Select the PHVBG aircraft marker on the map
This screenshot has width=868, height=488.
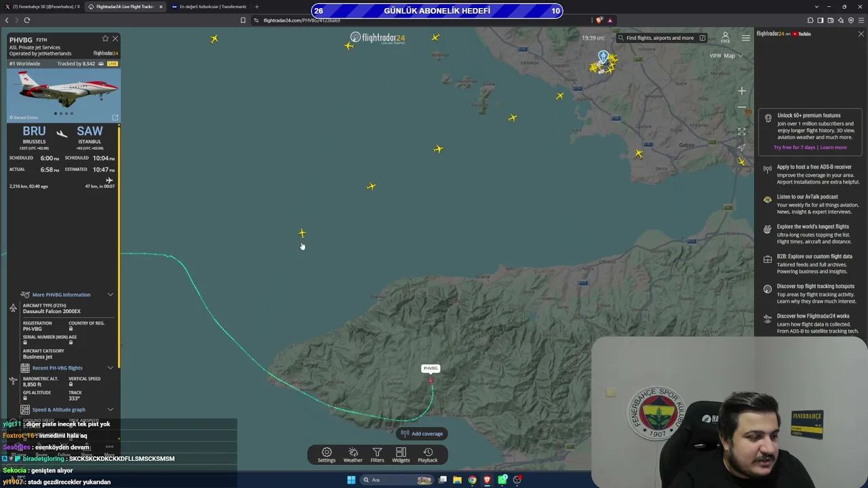[x=431, y=380]
